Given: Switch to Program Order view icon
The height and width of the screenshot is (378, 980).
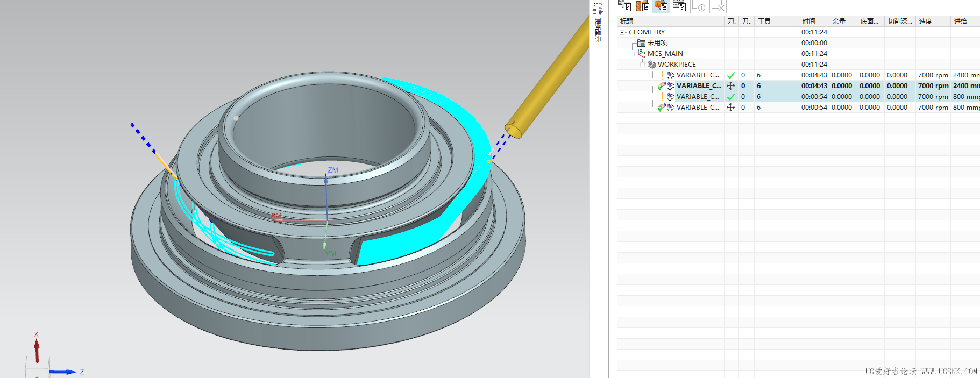Looking at the screenshot, I should 624,6.
